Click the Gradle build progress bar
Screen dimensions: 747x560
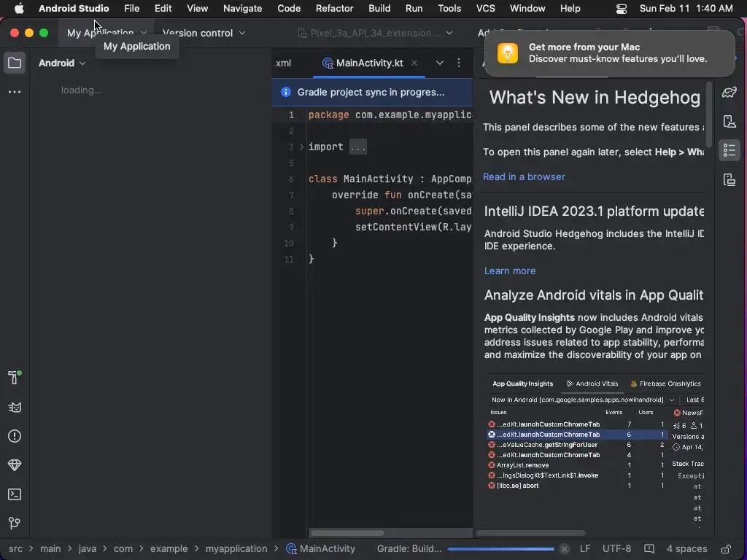point(500,549)
